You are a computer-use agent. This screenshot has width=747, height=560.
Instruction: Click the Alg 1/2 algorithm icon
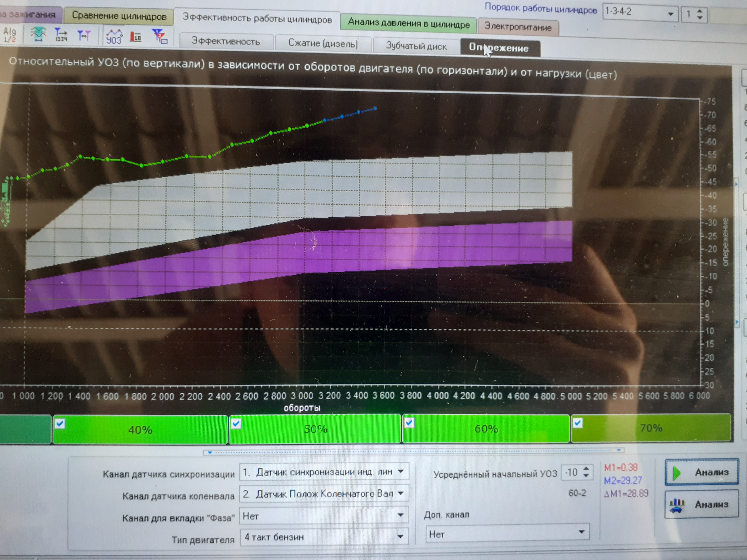pos(9,35)
